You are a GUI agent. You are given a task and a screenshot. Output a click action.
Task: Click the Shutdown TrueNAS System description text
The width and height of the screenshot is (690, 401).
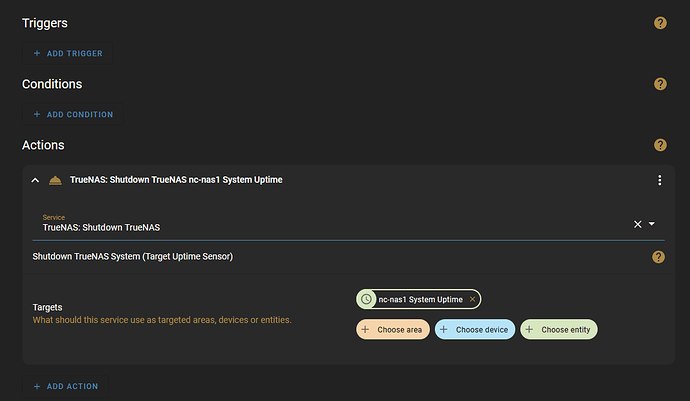pos(132,256)
